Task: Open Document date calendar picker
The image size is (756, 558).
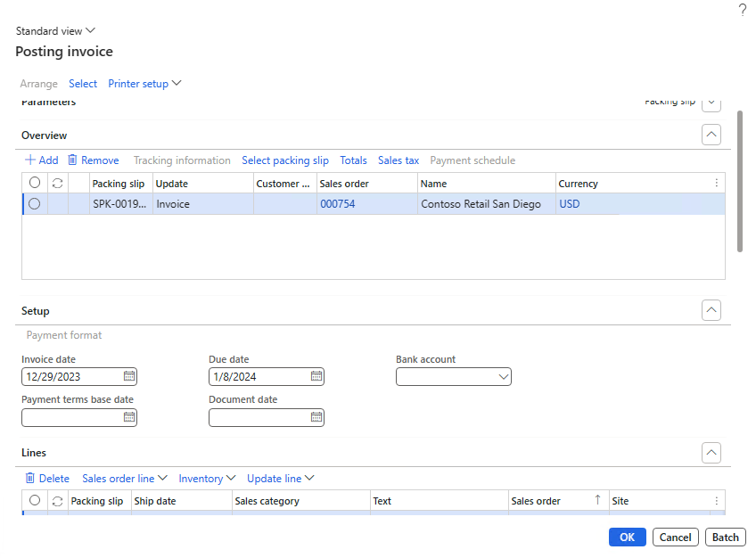Action: point(316,417)
